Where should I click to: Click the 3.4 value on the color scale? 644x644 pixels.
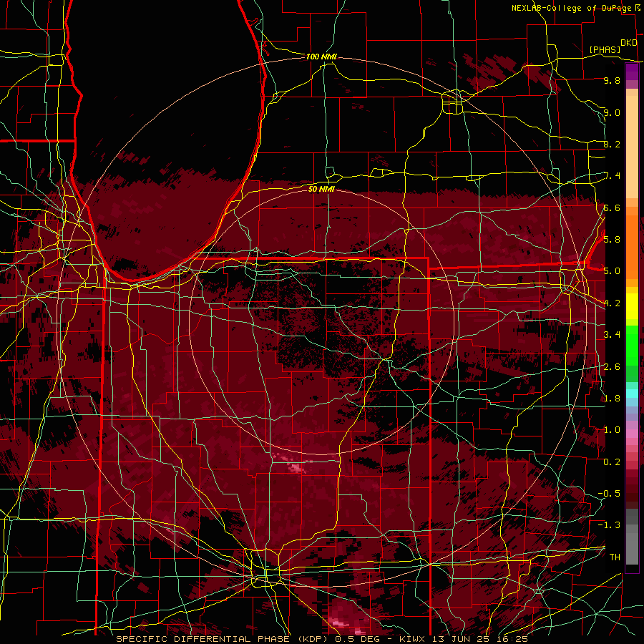pos(612,334)
